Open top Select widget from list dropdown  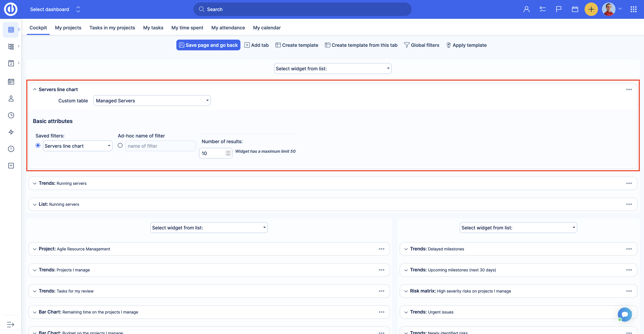click(x=333, y=68)
